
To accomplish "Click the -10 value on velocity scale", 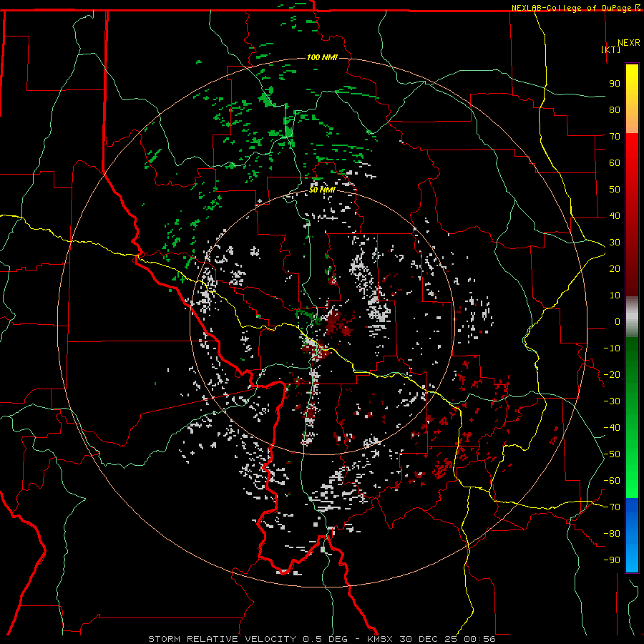I will tap(612, 348).
